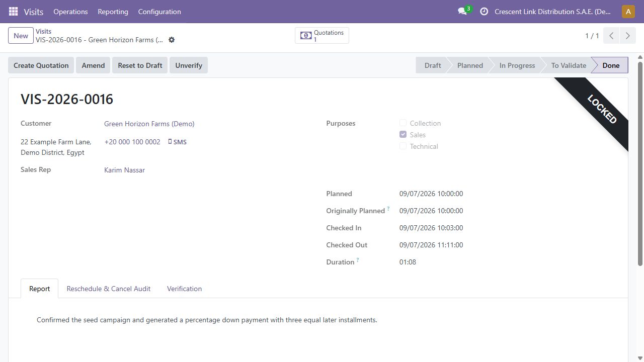Viewport: 644px width, 362px height.
Task: Select the In Progress status stage
Action: [517, 65]
